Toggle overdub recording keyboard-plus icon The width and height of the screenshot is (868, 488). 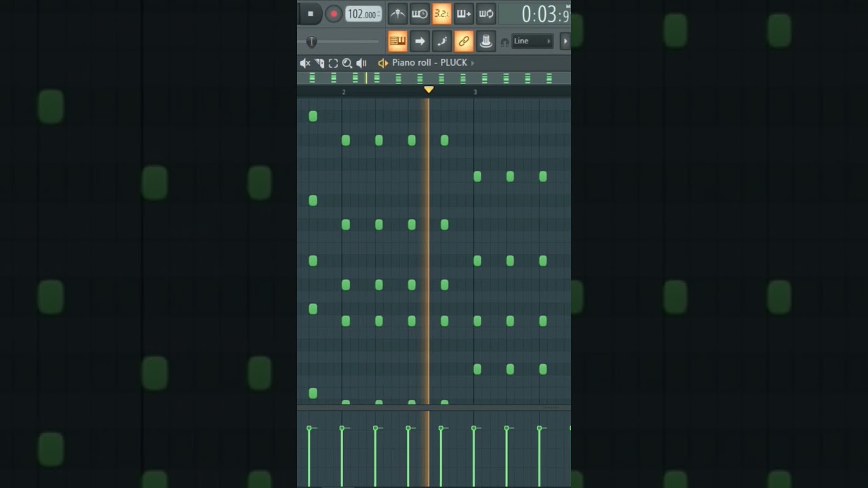point(464,14)
